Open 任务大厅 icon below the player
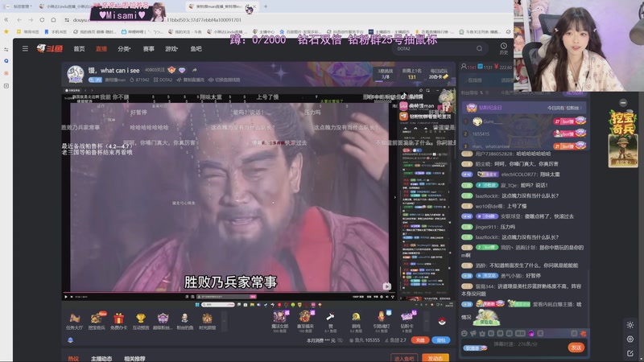Image resolution: width=644 pixels, height=362 pixels. (74, 321)
